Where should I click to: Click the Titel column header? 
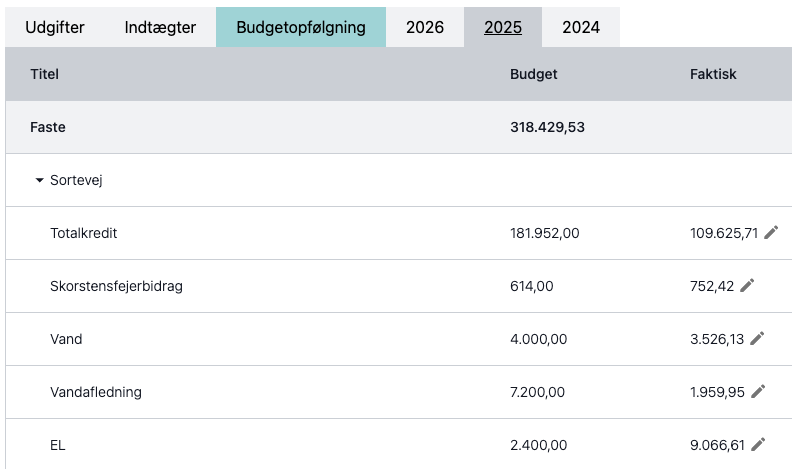tap(44, 74)
